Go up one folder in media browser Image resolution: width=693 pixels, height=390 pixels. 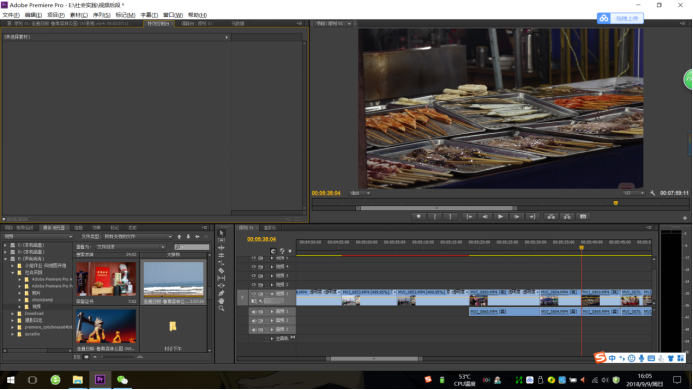coord(179,237)
